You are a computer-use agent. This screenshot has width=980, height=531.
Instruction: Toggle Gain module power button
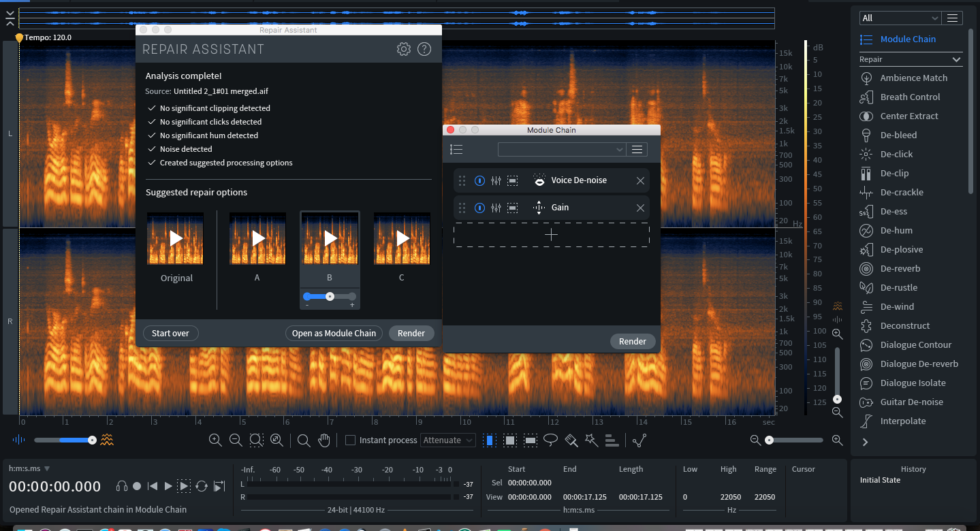(x=479, y=208)
